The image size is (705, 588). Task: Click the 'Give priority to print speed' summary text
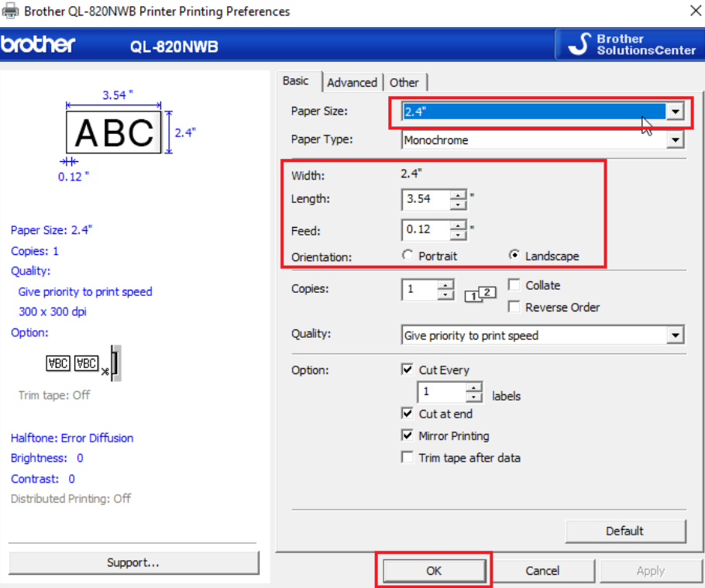pyautogui.click(x=85, y=292)
